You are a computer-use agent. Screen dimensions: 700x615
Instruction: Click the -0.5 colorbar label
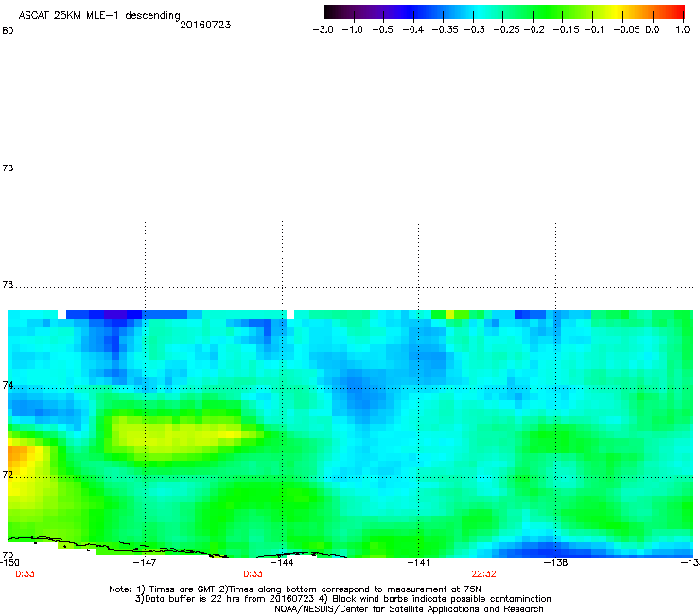click(x=382, y=30)
